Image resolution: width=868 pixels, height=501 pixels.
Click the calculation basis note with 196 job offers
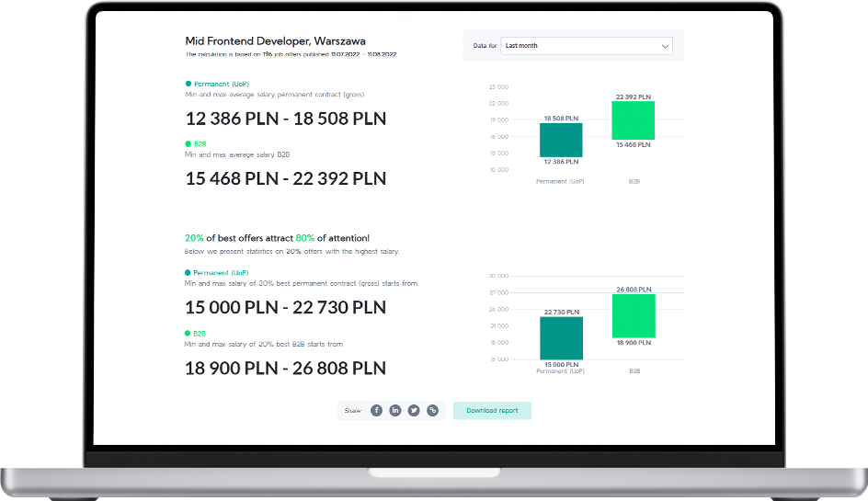[x=291, y=54]
